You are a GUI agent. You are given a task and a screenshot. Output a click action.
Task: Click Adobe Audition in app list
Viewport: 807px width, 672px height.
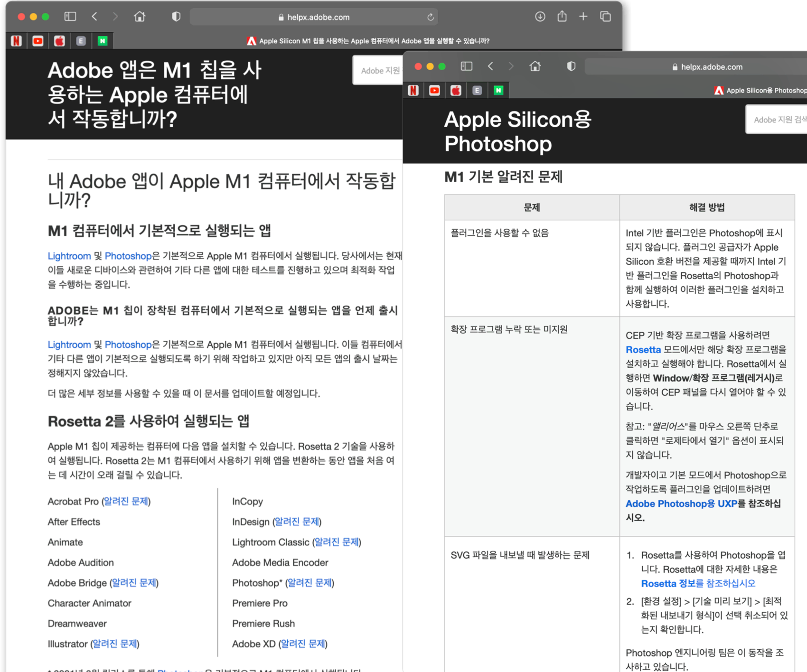[81, 562]
